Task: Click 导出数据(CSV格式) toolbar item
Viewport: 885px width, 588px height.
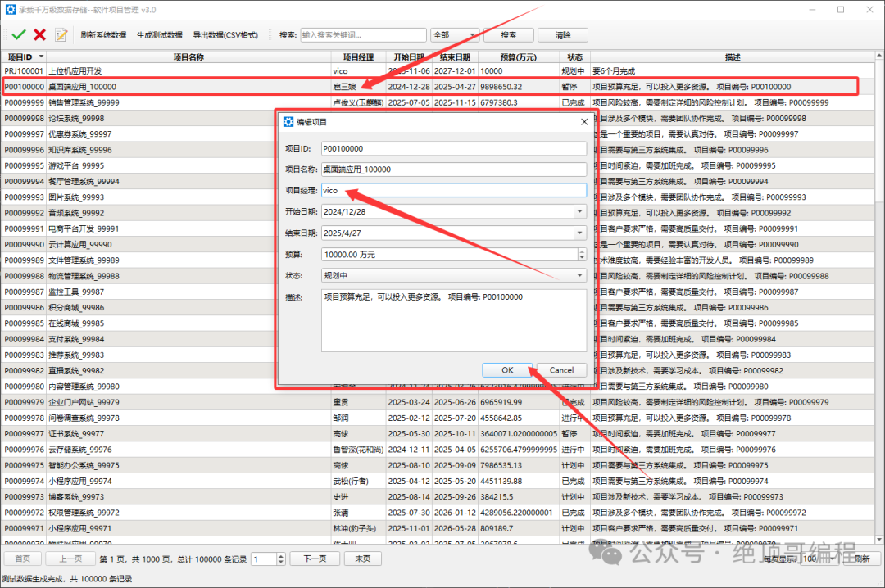Action: (226, 35)
